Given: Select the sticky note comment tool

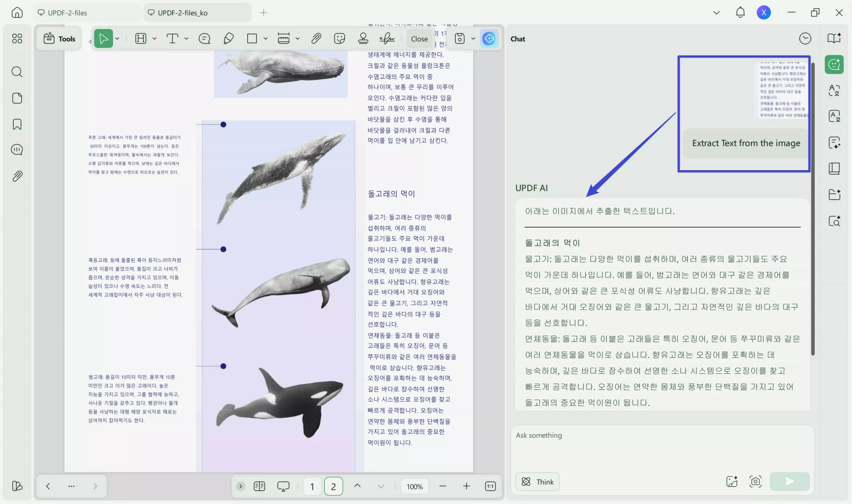Looking at the screenshot, I should [x=204, y=38].
